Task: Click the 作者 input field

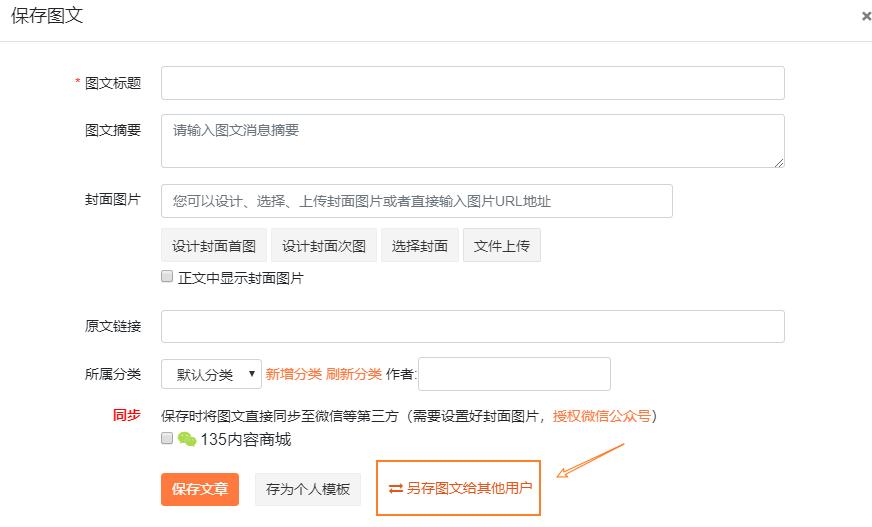Action: (x=514, y=374)
